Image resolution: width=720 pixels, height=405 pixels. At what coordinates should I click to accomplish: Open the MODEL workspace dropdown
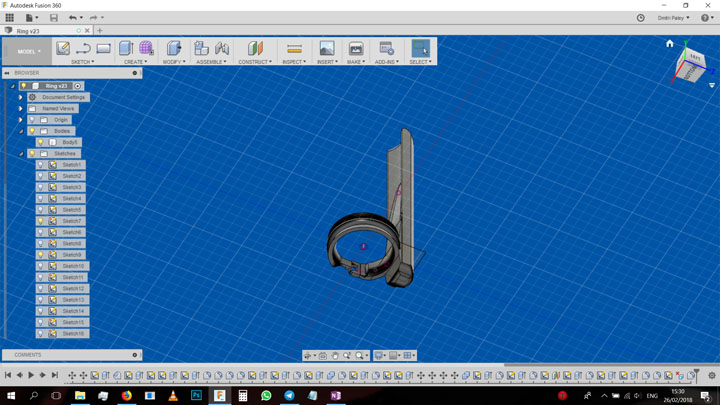(x=29, y=51)
